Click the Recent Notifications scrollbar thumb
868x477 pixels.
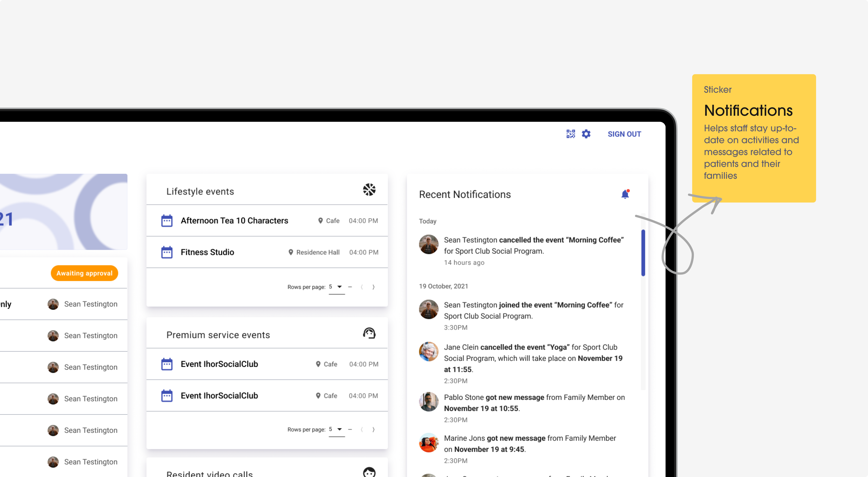click(643, 253)
